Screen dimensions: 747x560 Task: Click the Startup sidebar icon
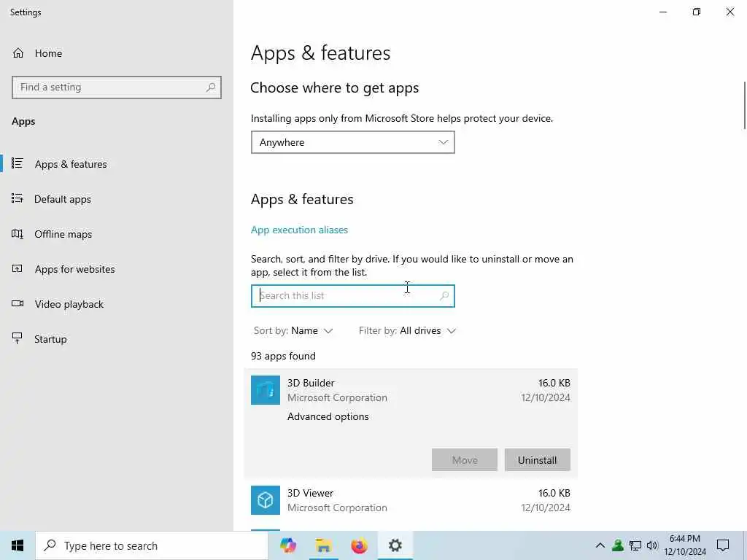(x=18, y=338)
